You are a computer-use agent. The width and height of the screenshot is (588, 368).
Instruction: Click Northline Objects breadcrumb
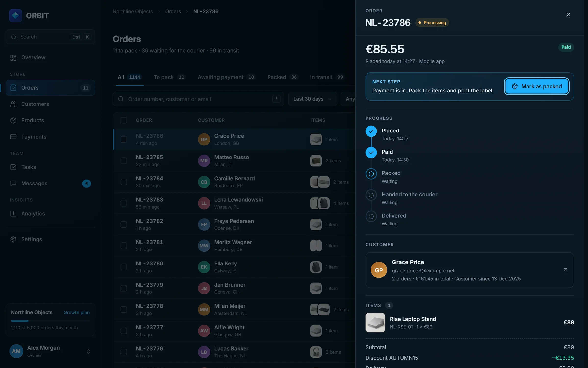(x=133, y=11)
